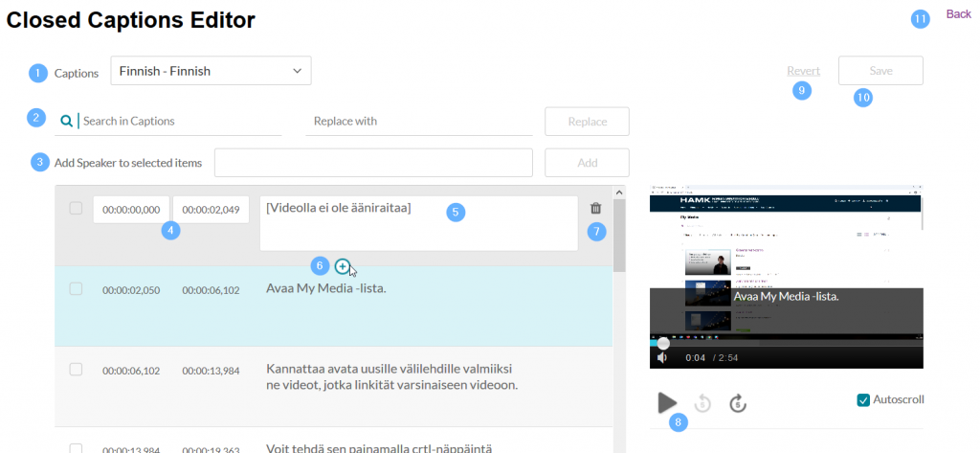This screenshot has height=453, width=980.
Task: Add a caption with the plus icon
Action: pyautogui.click(x=342, y=266)
